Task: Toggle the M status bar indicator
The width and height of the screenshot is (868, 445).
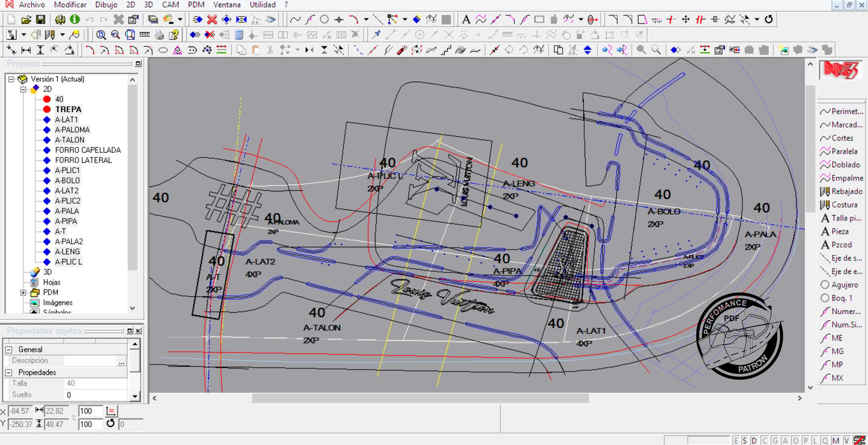Action: click(x=836, y=440)
